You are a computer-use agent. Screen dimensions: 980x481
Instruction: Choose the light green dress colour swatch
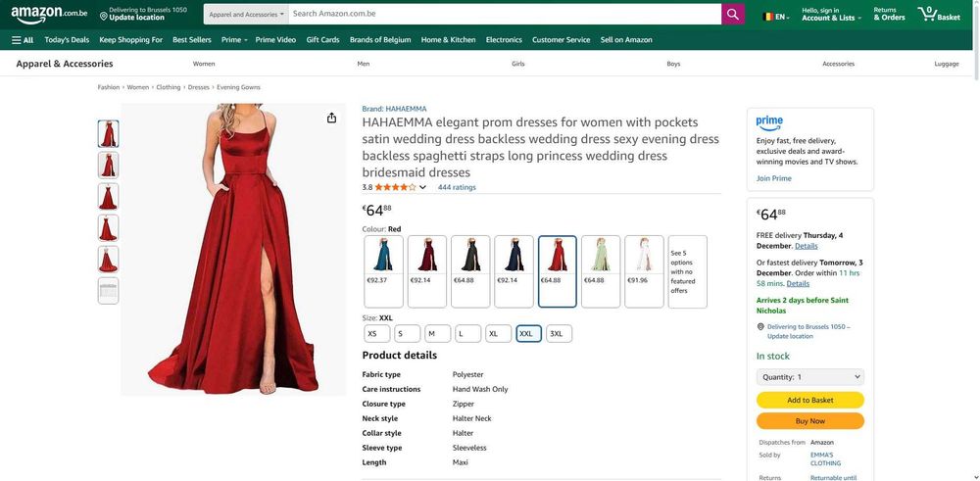point(601,271)
